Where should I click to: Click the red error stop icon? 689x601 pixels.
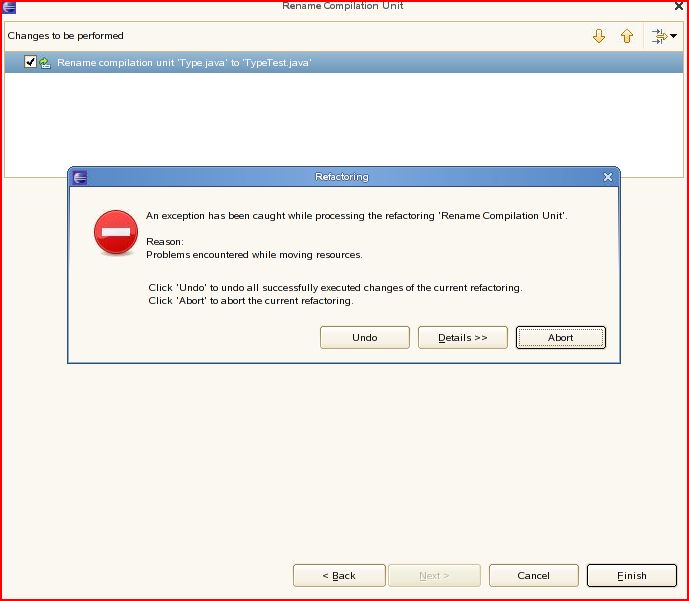[x=116, y=232]
